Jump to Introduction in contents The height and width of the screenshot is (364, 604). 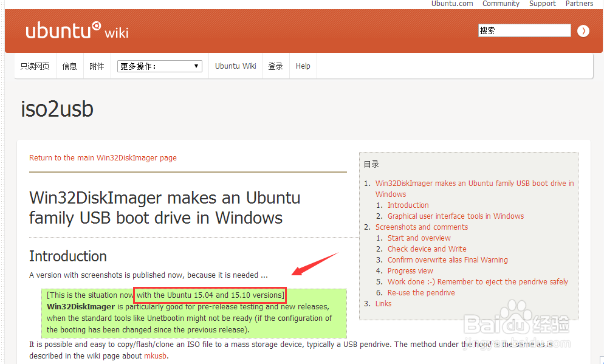[x=408, y=205]
